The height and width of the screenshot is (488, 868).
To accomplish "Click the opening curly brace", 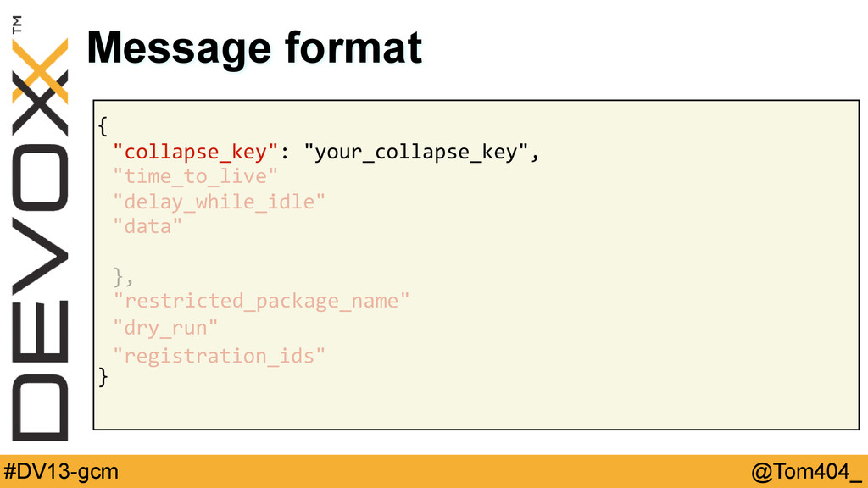I will tap(103, 126).
